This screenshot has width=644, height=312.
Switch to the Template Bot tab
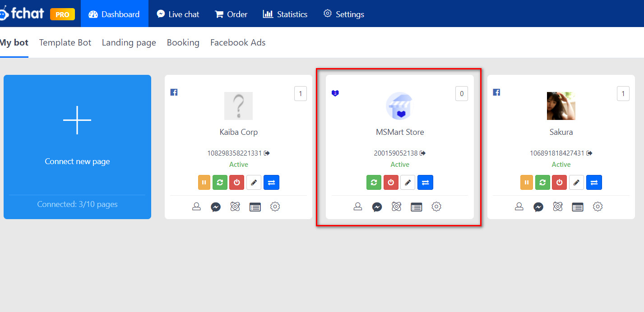[65, 43]
